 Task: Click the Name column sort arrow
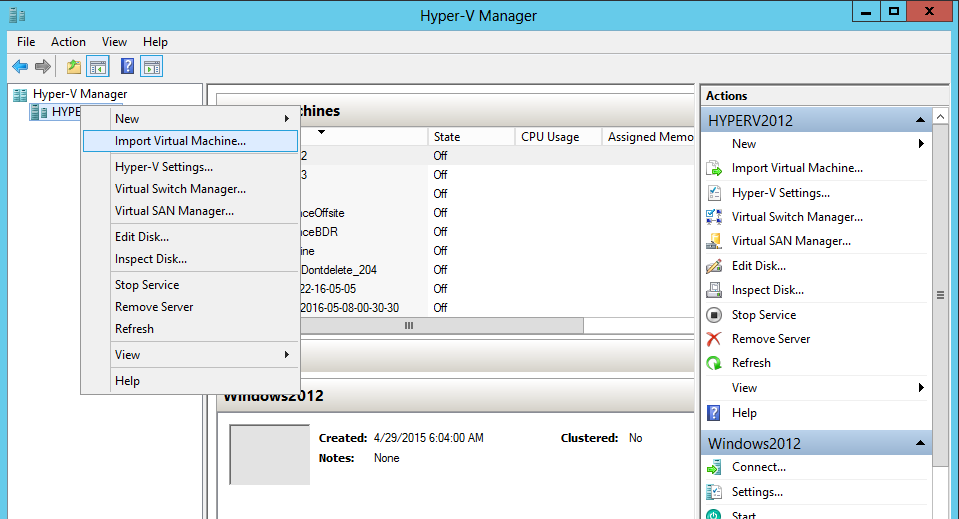pyautogui.click(x=321, y=132)
